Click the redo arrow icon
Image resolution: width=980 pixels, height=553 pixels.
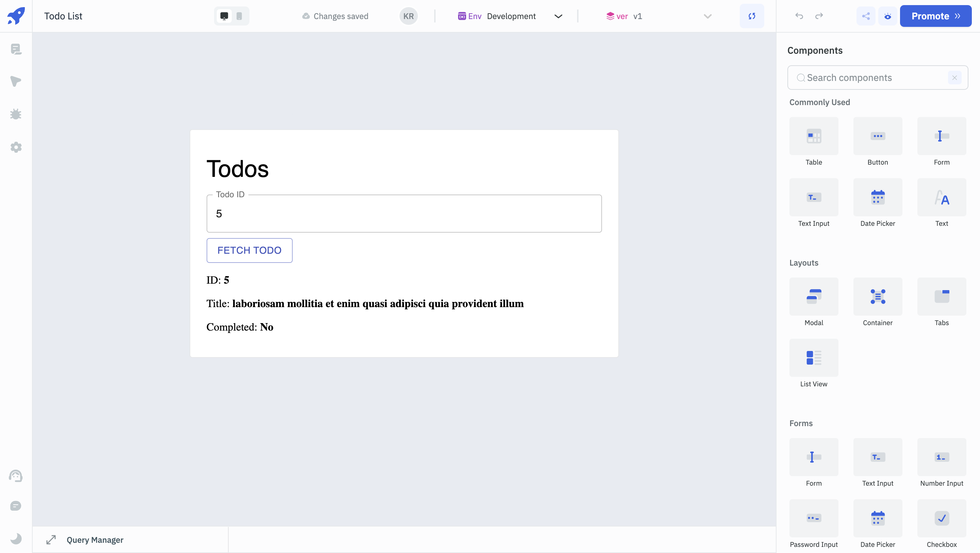coord(819,16)
